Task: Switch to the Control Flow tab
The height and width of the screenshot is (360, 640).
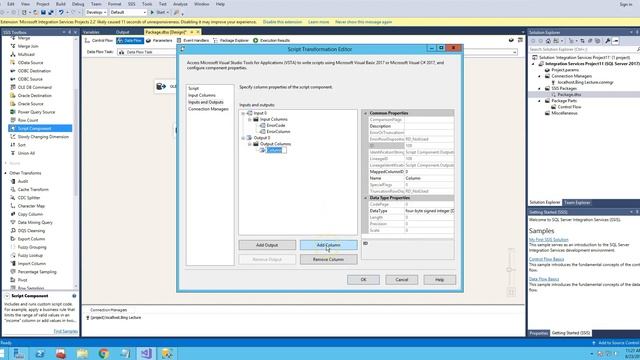Action: 99,40
